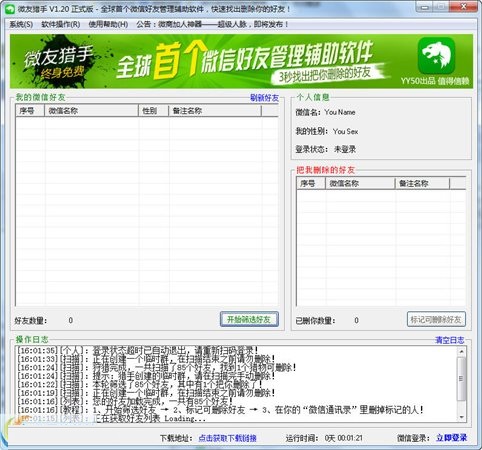Select the 16:01:22 log entry line
The width and height of the screenshot is (482, 450).
coord(139,384)
